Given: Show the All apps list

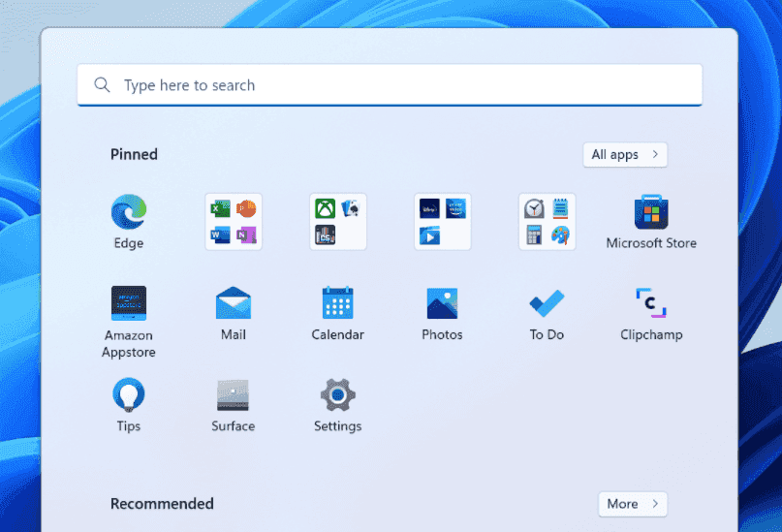Looking at the screenshot, I should point(625,155).
